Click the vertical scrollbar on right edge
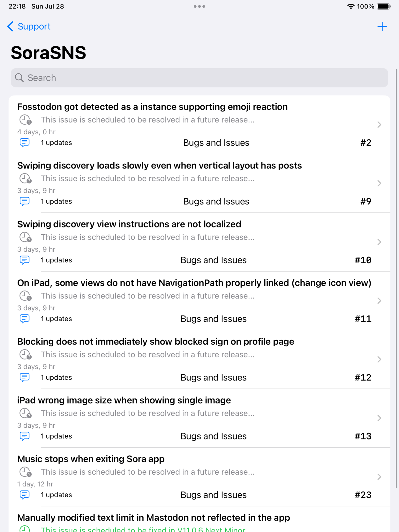The height and width of the screenshot is (532, 399). (x=396, y=279)
